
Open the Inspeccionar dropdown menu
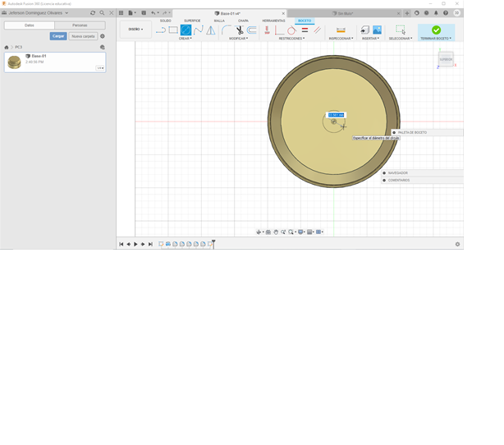(x=341, y=39)
